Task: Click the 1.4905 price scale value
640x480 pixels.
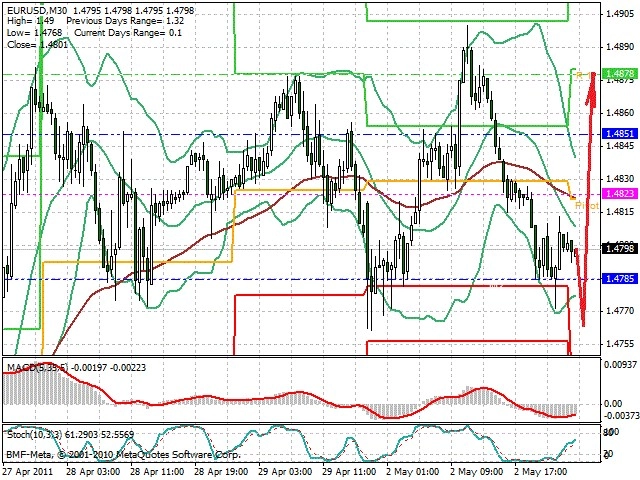Action: click(620, 14)
